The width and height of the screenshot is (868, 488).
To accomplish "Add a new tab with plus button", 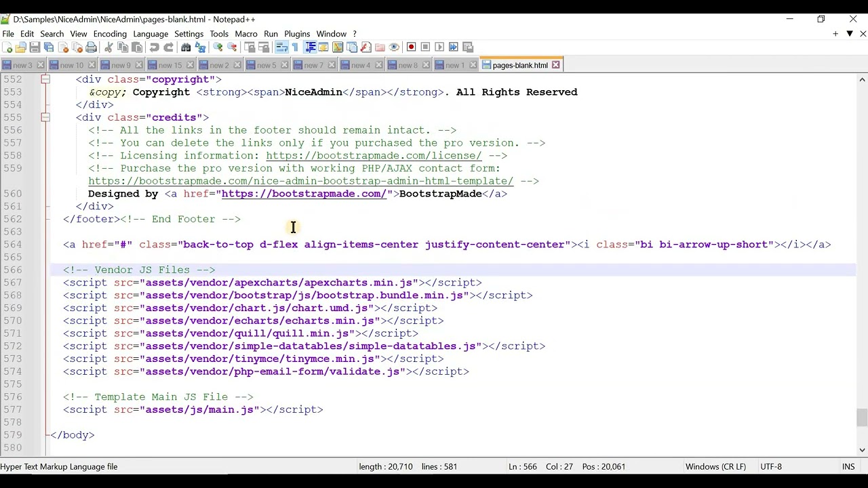I will tap(835, 34).
